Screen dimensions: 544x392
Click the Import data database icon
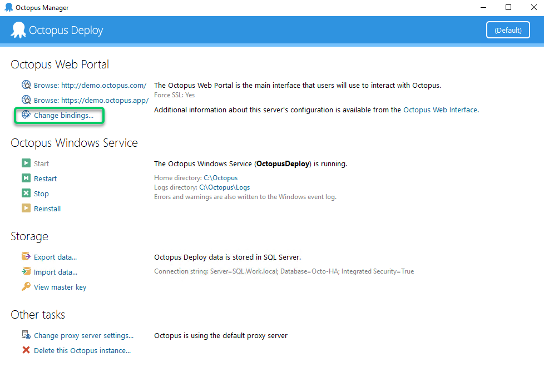(26, 271)
